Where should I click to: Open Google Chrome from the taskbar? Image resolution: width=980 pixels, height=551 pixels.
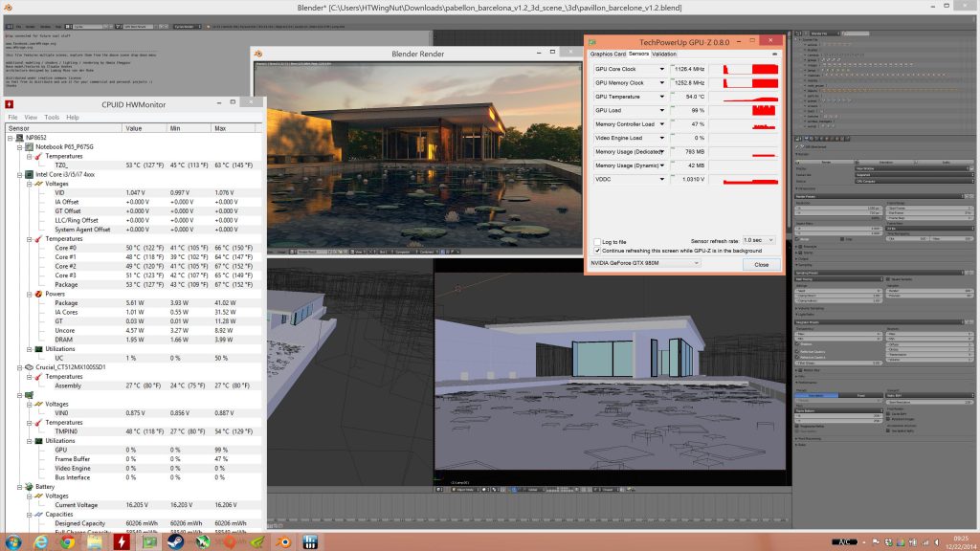pyautogui.click(x=68, y=541)
